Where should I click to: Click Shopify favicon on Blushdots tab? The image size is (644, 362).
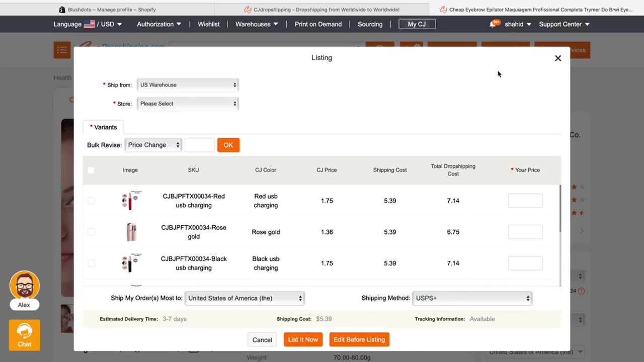pos(62,10)
